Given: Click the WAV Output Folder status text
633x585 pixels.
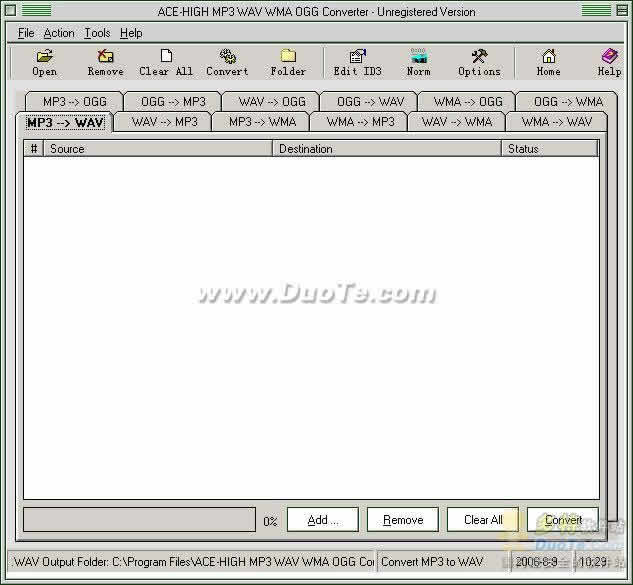Looking at the screenshot, I should [194, 562].
